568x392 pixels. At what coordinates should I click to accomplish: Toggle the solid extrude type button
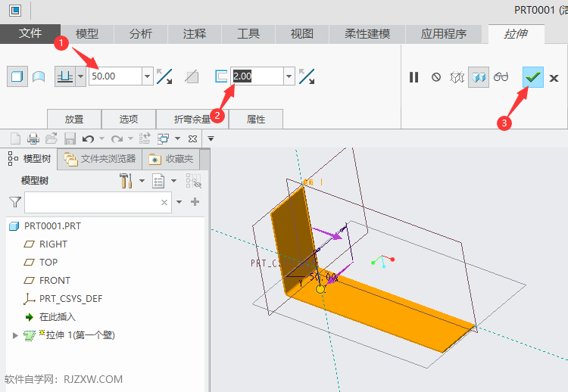pyautogui.click(x=17, y=76)
